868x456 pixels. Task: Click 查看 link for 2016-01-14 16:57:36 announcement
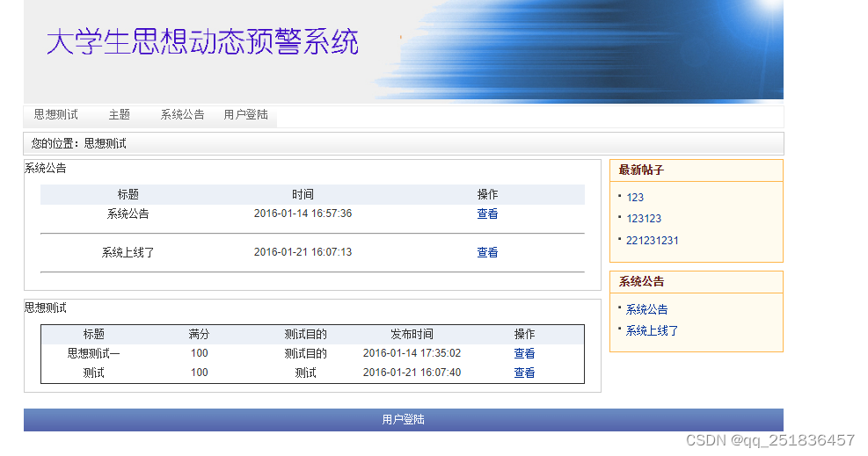point(487,214)
